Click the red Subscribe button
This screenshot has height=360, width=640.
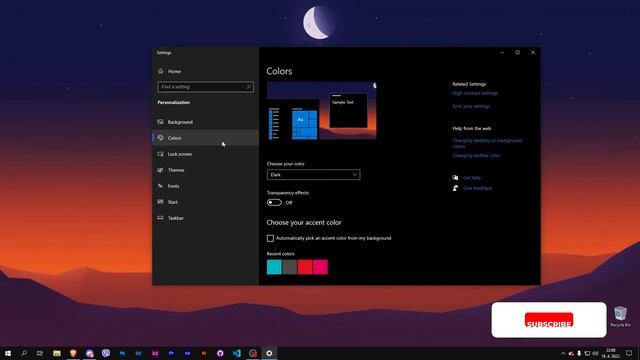549,320
